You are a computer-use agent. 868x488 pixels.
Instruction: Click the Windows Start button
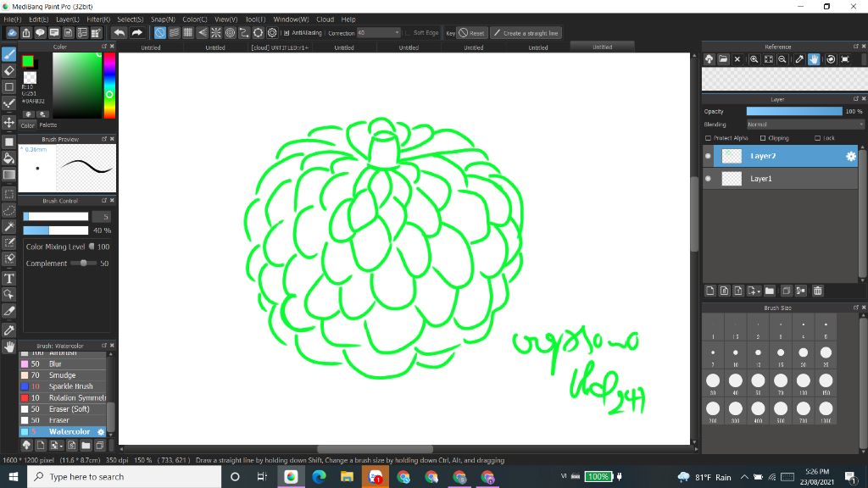click(14, 476)
